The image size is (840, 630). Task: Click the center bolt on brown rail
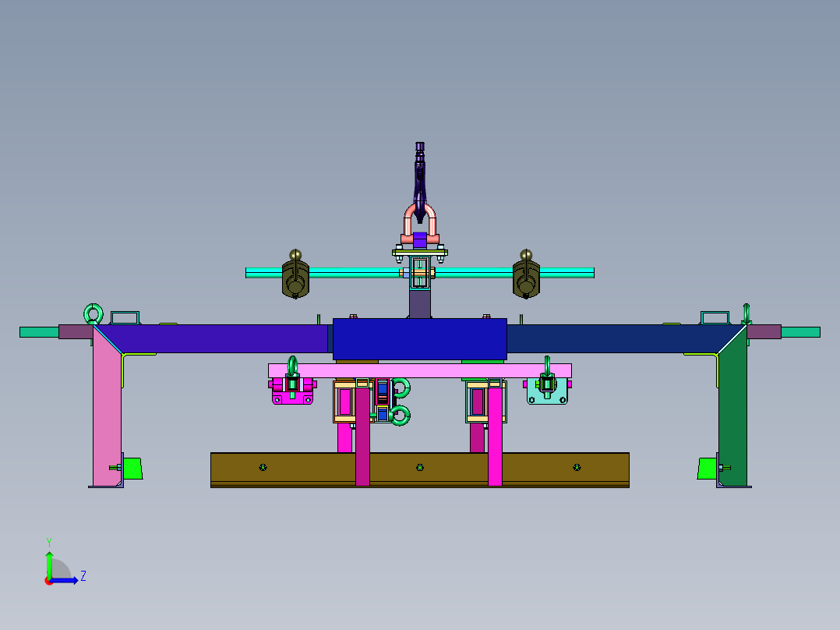[420, 468]
